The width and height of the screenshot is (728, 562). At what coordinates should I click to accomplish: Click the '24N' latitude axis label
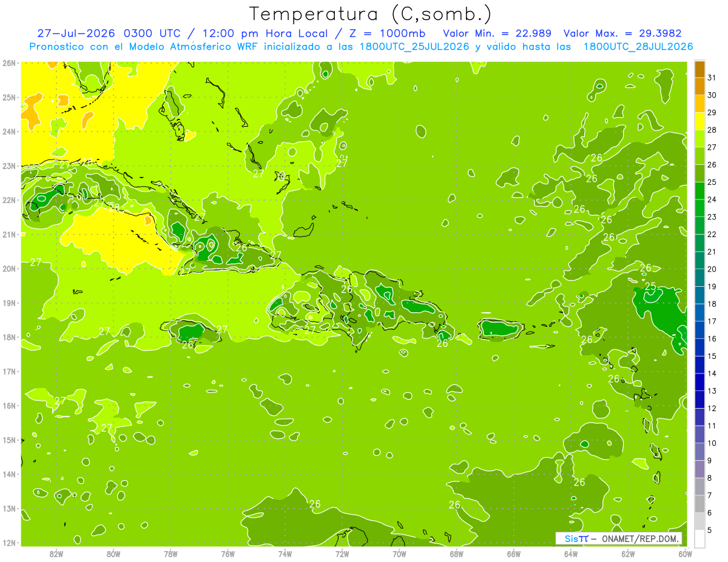9,132
